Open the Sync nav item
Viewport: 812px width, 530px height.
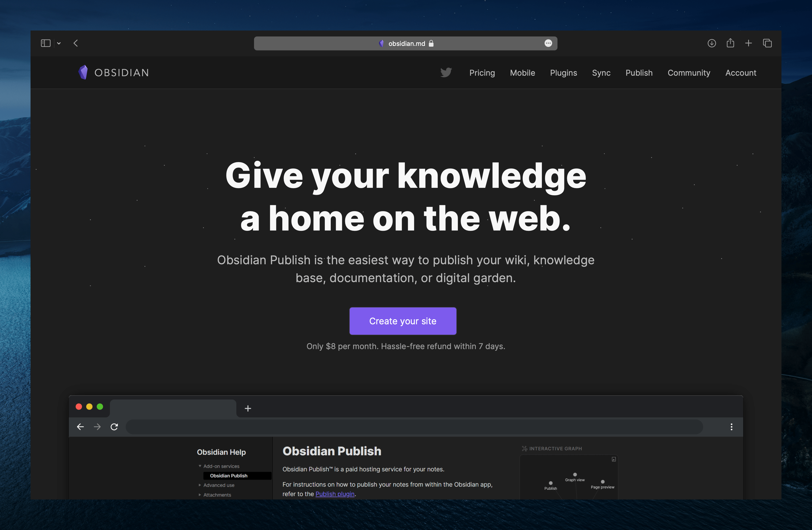coord(601,73)
